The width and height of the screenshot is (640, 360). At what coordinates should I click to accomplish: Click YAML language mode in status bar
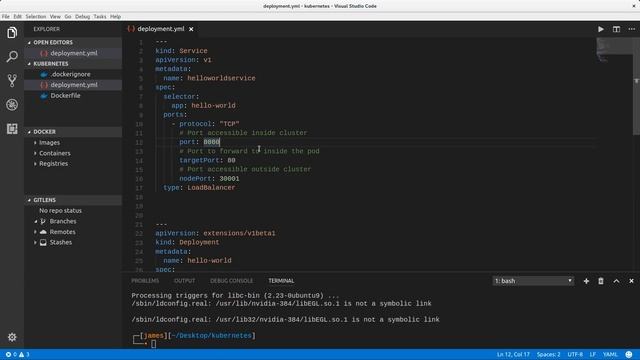(610, 354)
